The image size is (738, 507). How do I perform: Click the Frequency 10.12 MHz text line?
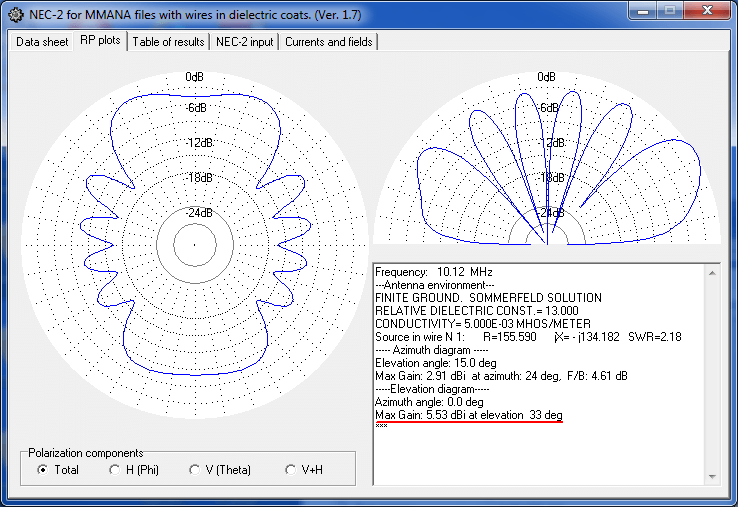pos(433,272)
